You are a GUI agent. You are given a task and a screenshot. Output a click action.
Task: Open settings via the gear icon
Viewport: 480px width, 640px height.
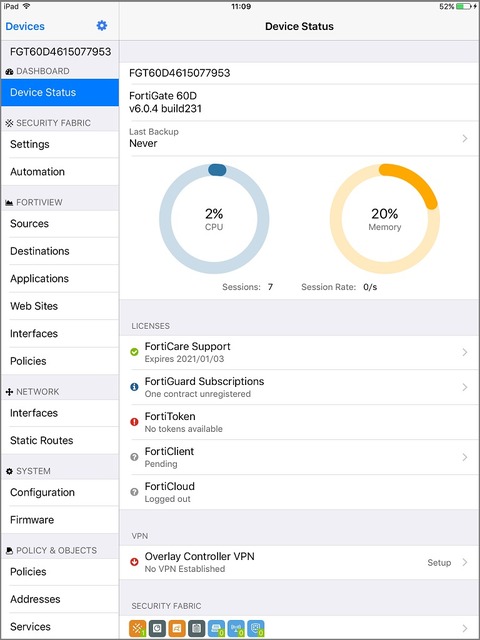pos(102,26)
